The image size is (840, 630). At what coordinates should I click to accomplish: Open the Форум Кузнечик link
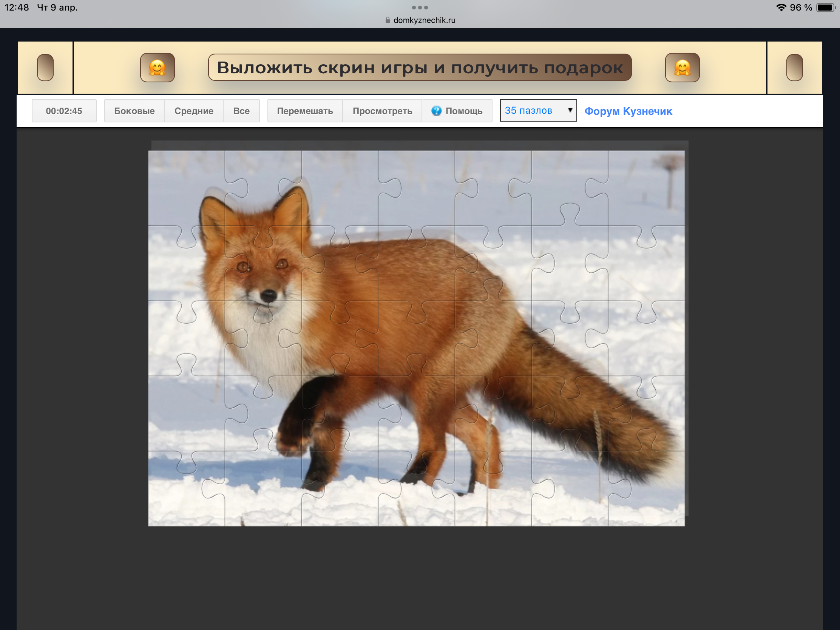(x=628, y=111)
